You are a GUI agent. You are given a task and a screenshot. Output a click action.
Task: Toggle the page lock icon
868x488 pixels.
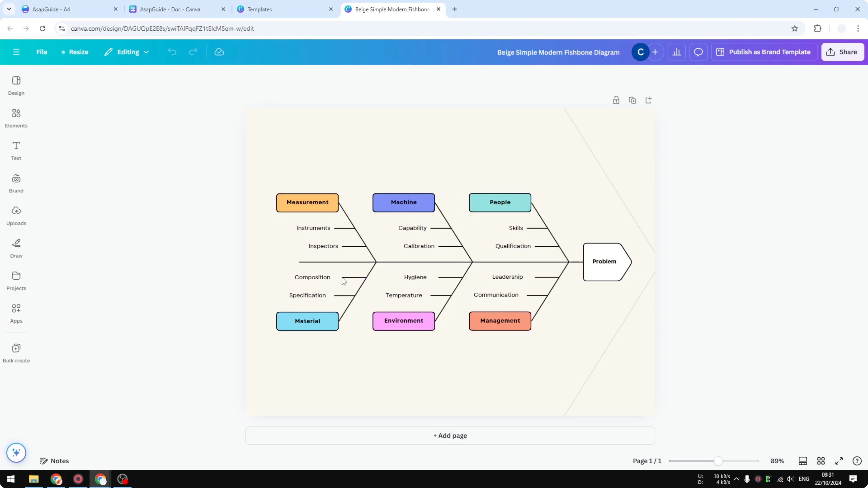click(x=616, y=100)
